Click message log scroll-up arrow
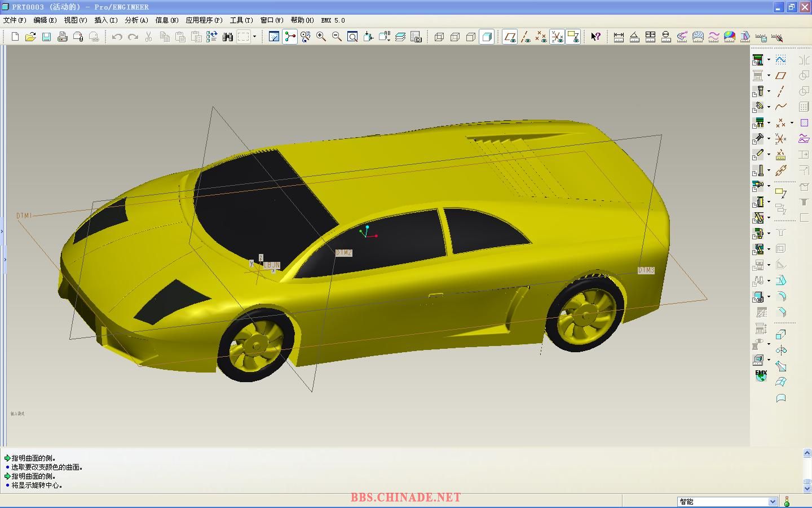The width and height of the screenshot is (812, 508). pyautogui.click(x=807, y=453)
